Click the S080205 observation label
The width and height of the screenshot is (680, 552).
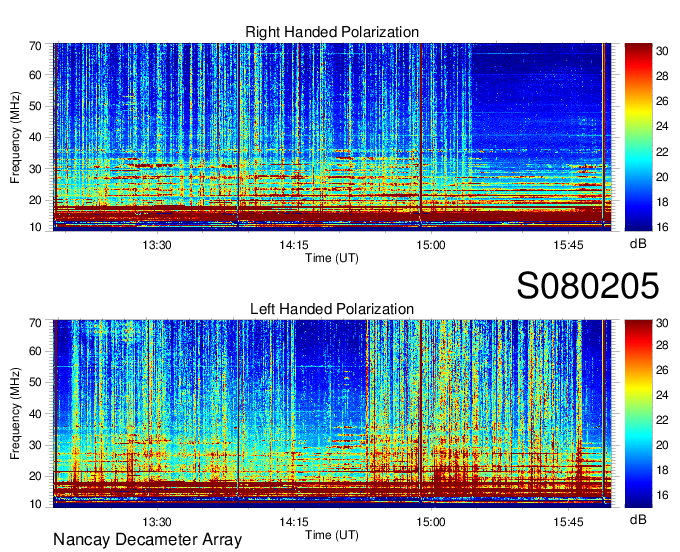click(x=588, y=286)
